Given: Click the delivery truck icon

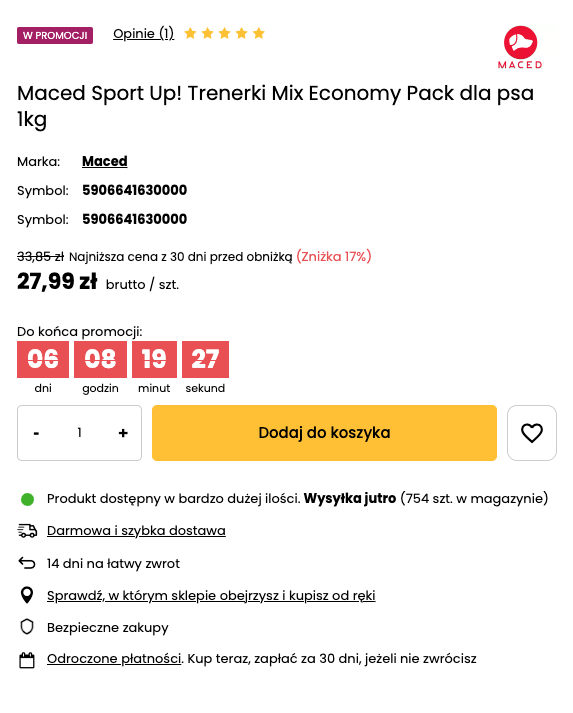Looking at the screenshot, I should (27, 531).
